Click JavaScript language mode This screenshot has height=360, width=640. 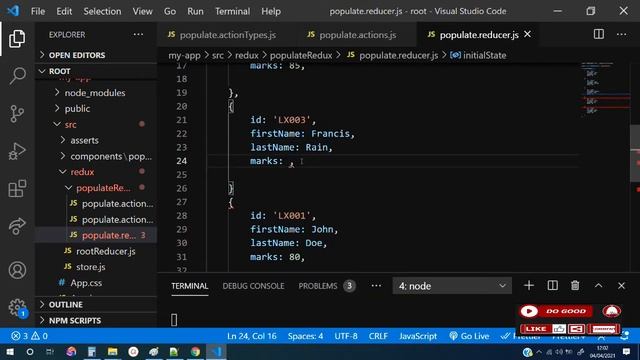[418, 336]
